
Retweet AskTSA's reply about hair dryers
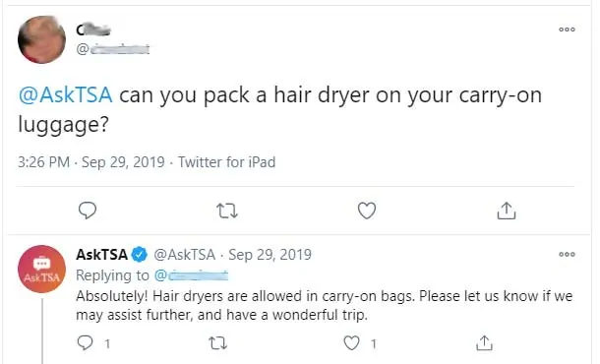pyautogui.click(x=218, y=343)
